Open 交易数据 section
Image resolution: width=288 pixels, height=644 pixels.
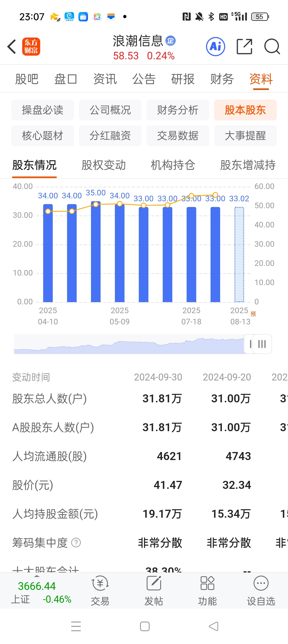pos(178,136)
